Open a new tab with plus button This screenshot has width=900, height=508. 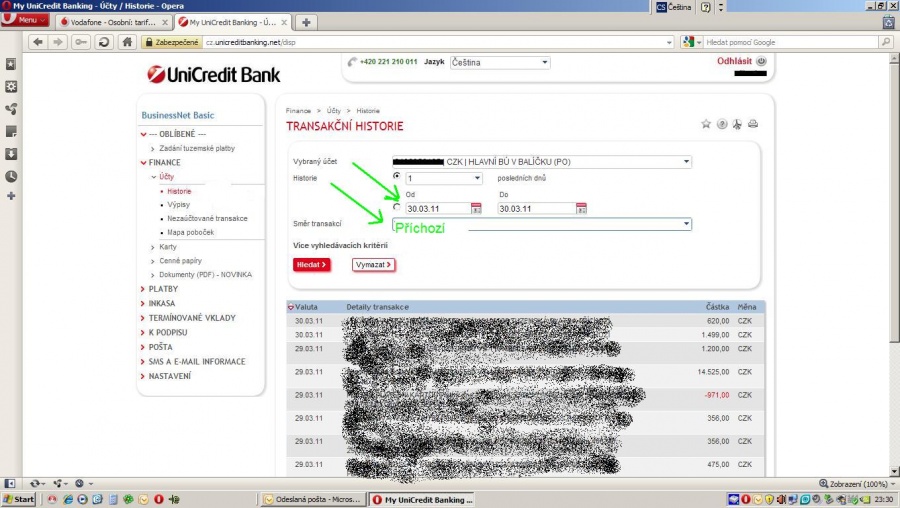tap(306, 22)
